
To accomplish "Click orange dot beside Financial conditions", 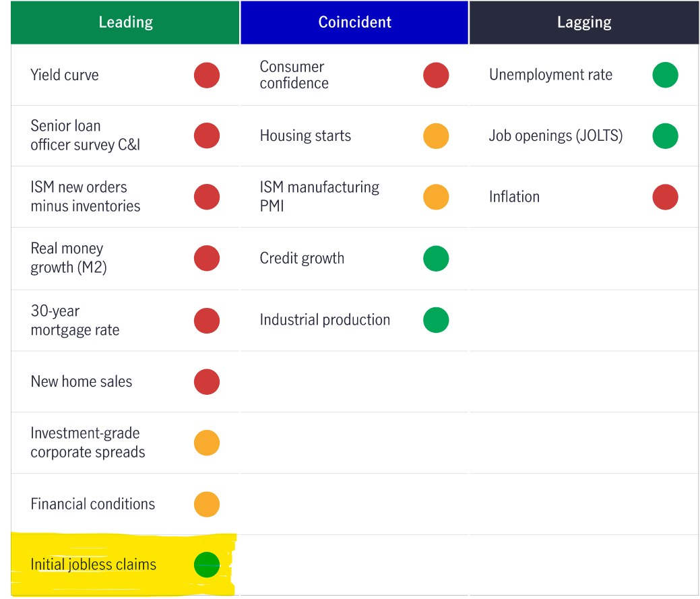I will (x=207, y=504).
